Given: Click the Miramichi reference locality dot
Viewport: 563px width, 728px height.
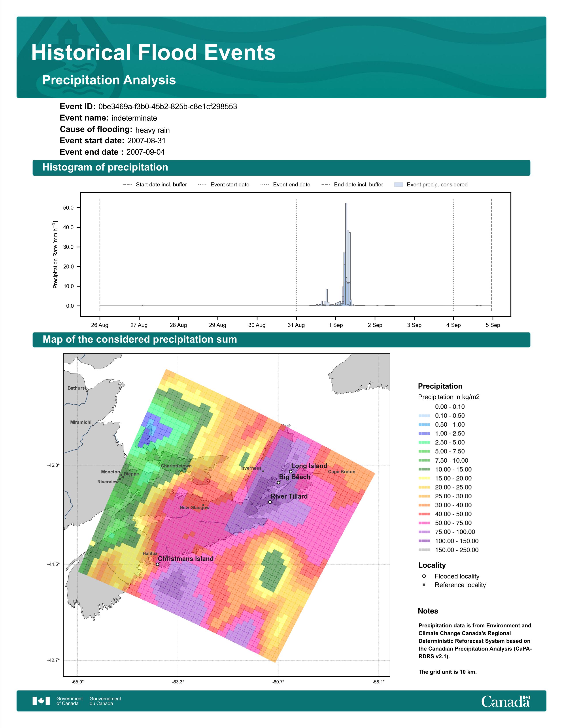Looking at the screenshot, I should pyautogui.click(x=93, y=425).
